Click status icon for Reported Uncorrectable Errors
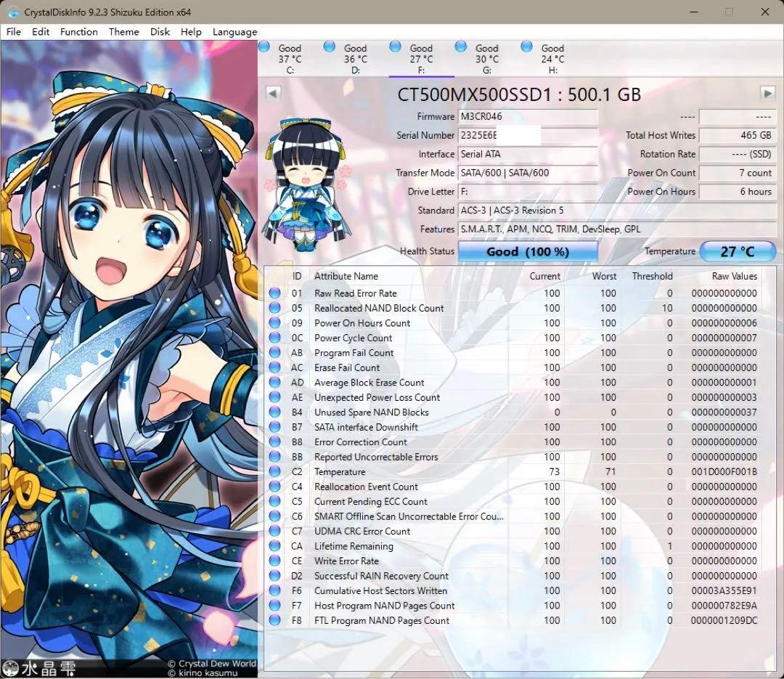The image size is (784, 679). pos(274,456)
